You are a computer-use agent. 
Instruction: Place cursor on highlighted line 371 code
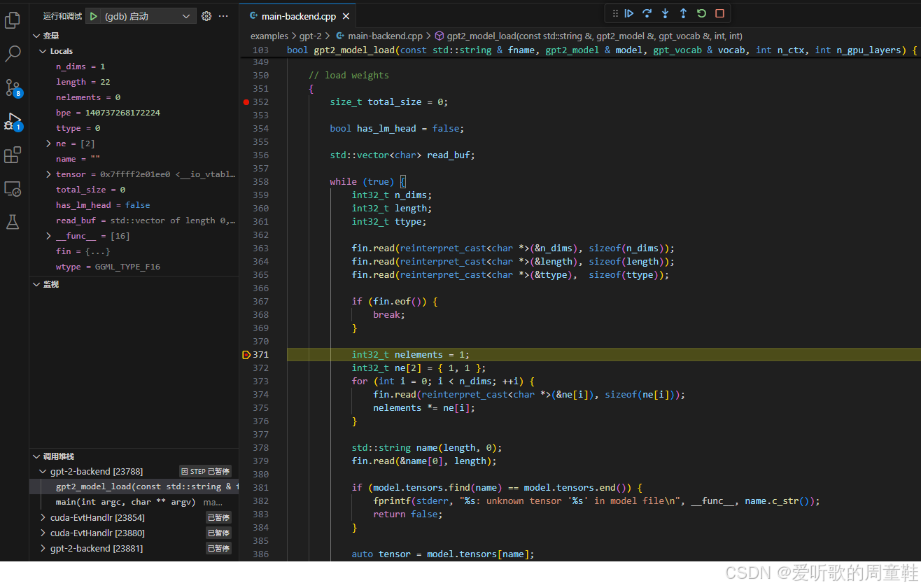(411, 355)
